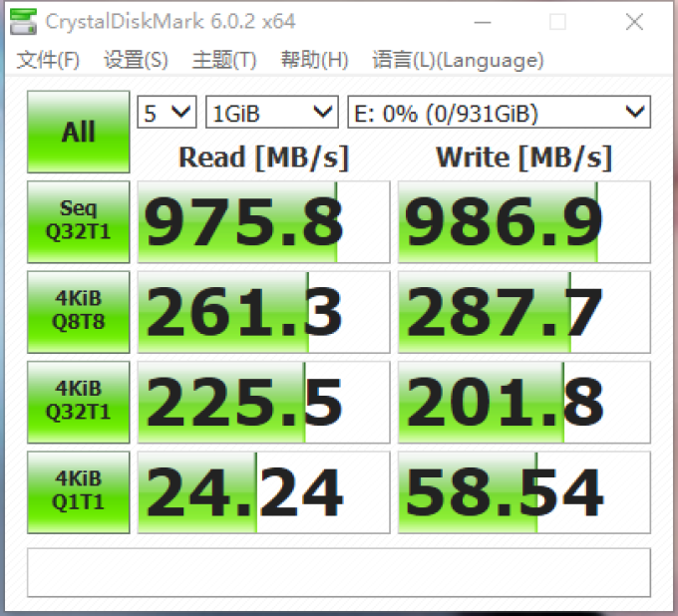Viewport: 678px width, 616px height.
Task: Open the 文件(F) menu
Action: click(48, 60)
